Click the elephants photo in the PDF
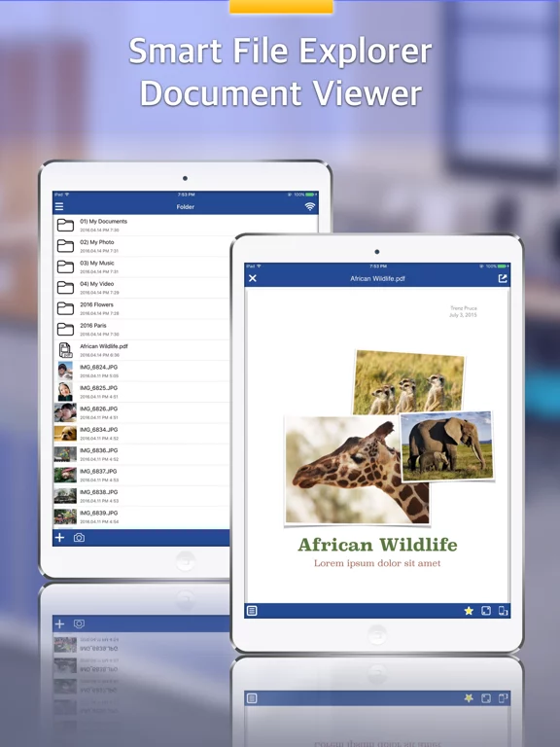This screenshot has width=560, height=747. (446, 445)
